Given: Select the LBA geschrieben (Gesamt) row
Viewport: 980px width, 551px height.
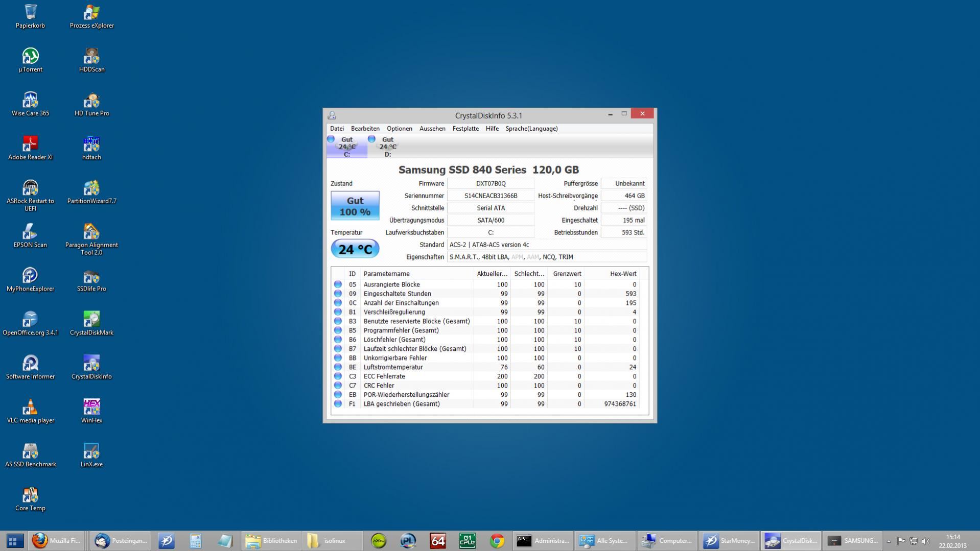Looking at the screenshot, I should coord(485,404).
